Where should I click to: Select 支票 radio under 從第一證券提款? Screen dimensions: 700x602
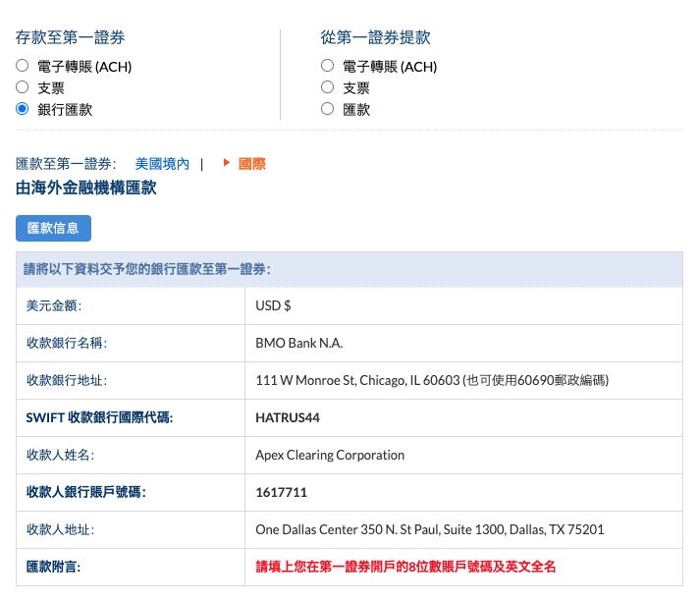pos(327,87)
